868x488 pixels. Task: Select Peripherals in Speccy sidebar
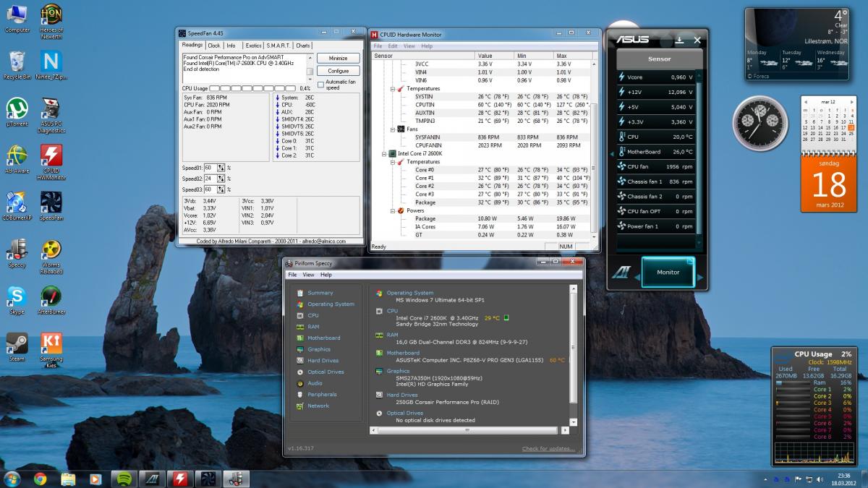[317, 394]
